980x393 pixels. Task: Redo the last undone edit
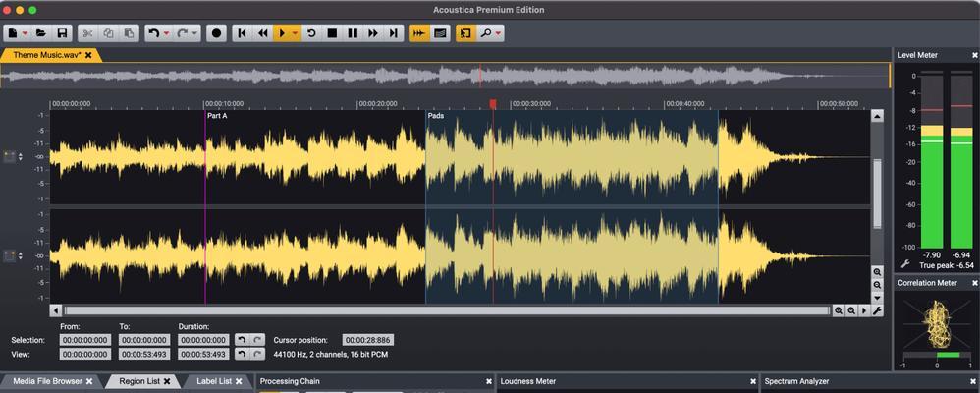[183, 33]
